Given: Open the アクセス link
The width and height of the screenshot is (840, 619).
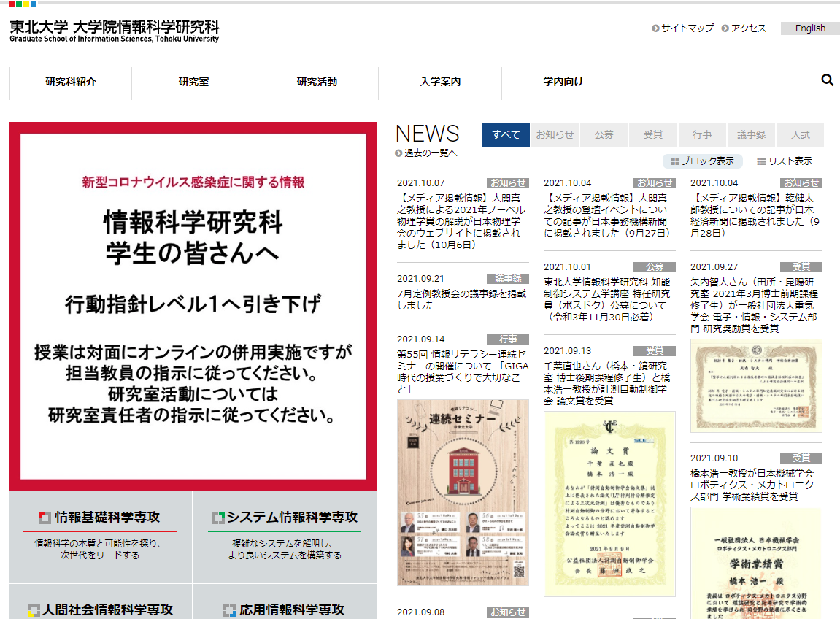Looking at the screenshot, I should pos(748,28).
